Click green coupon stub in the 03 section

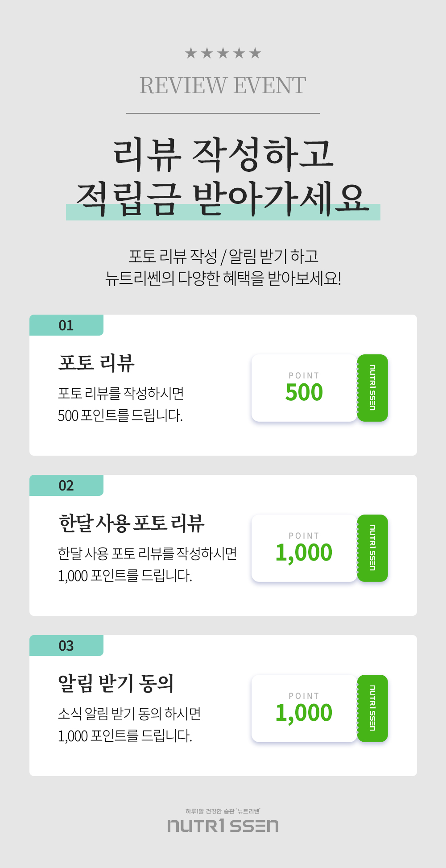tap(373, 708)
